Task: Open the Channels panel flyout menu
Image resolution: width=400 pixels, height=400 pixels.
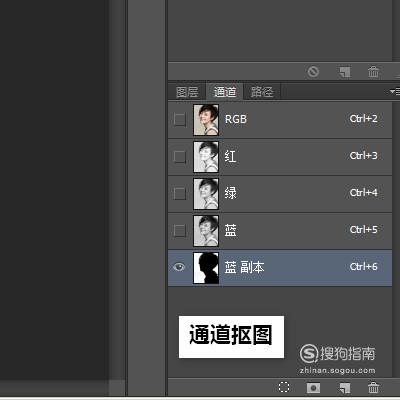Action: tap(394, 91)
